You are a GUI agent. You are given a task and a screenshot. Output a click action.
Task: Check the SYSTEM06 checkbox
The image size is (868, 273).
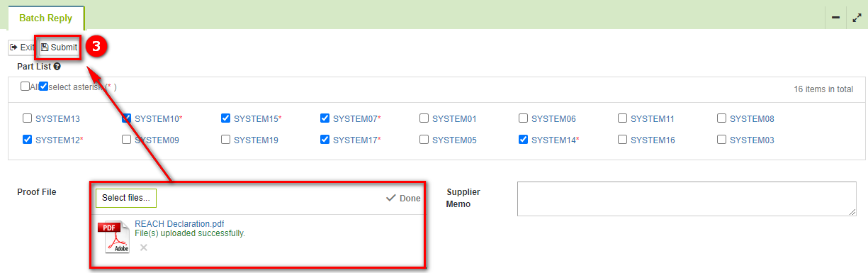(523, 118)
